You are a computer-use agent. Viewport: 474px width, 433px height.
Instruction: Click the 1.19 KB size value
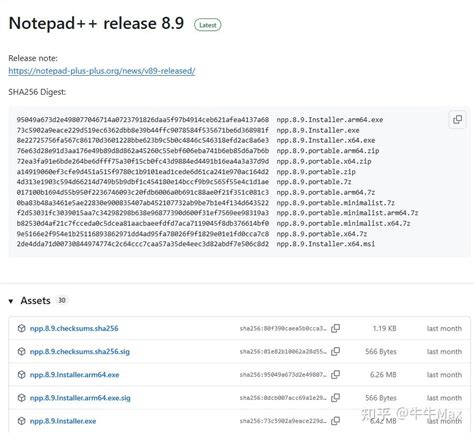[384, 328]
